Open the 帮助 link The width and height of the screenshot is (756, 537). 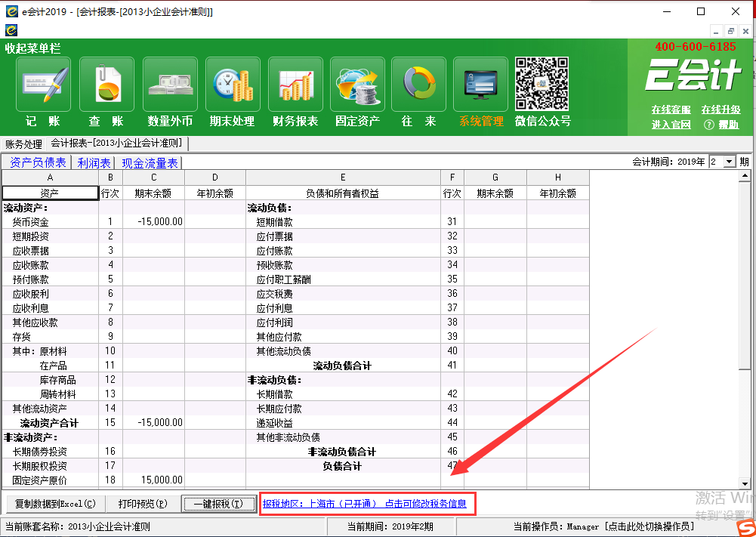tap(729, 125)
